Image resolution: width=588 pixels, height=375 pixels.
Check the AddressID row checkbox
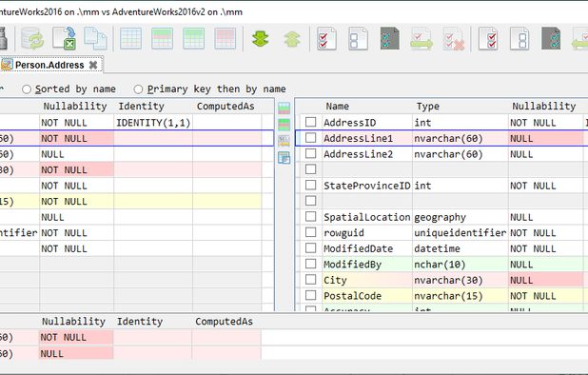(310, 122)
